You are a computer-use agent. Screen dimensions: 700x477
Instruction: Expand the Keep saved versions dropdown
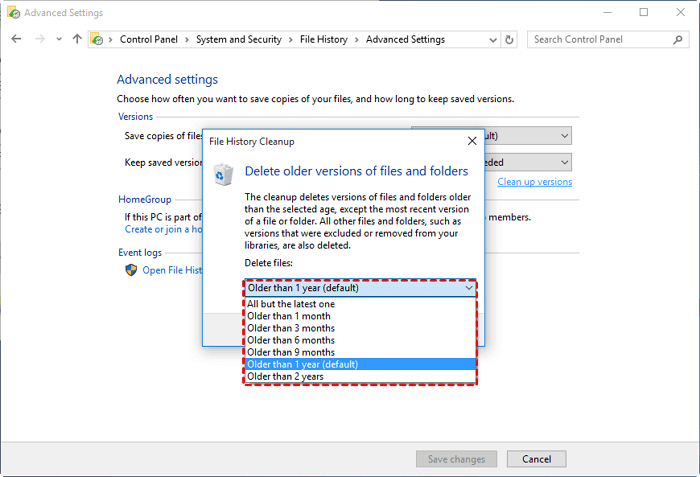coord(564,162)
